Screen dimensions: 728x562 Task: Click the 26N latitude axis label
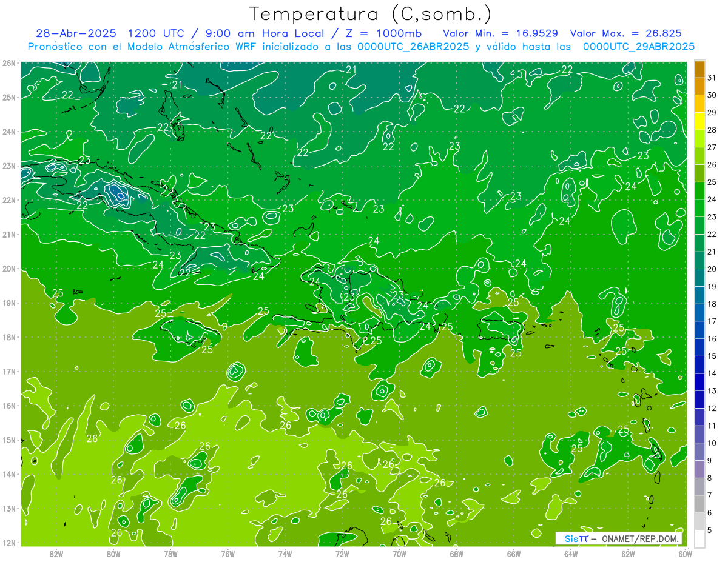[x=9, y=63]
